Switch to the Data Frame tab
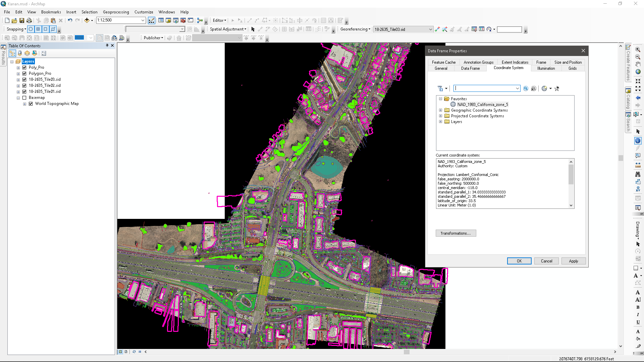The width and height of the screenshot is (644, 362). pyautogui.click(x=470, y=68)
